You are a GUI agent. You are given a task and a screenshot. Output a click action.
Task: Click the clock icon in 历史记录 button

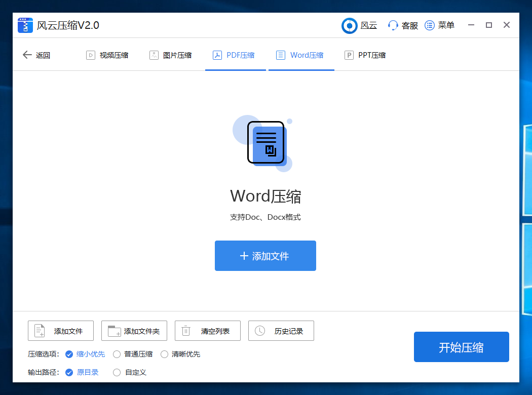point(260,331)
